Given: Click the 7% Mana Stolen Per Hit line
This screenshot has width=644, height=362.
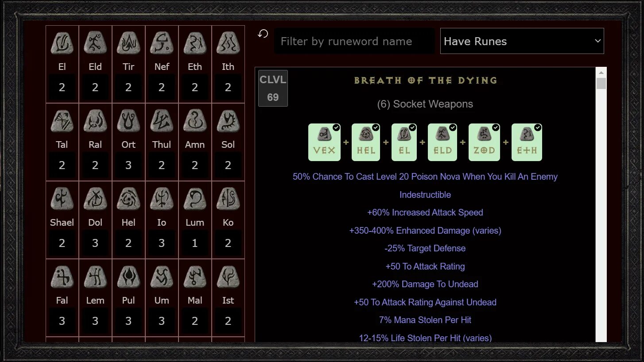Looking at the screenshot, I should click(x=425, y=320).
